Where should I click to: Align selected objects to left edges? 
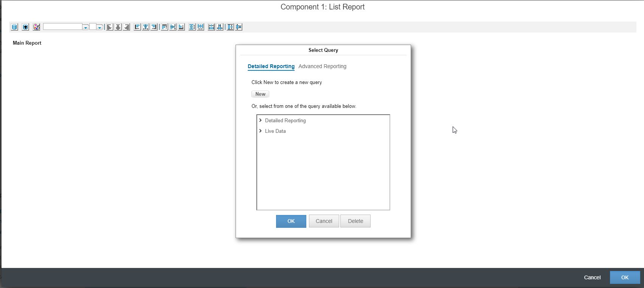point(137,27)
